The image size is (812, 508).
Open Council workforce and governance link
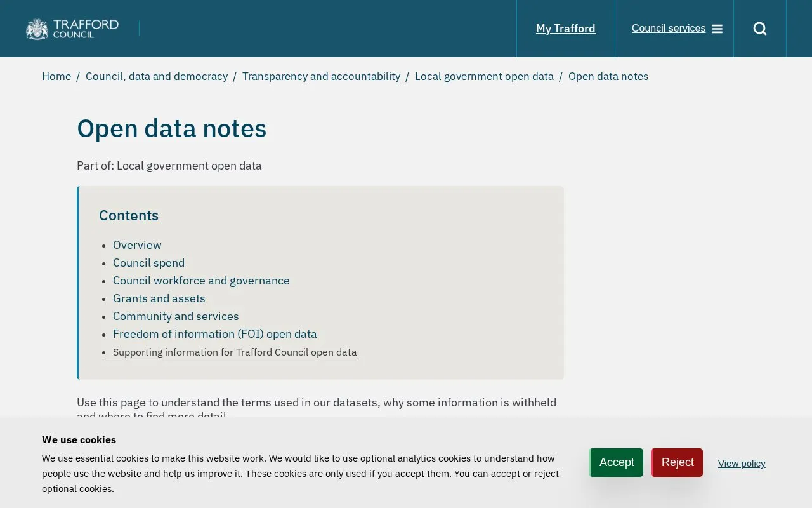coord(201,281)
